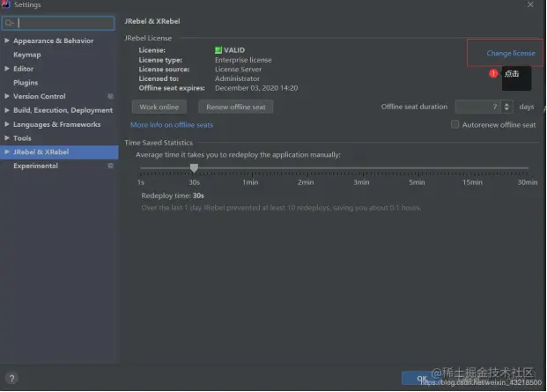The height and width of the screenshot is (392, 547).
Task: Expand the Editor section arrow
Action: pos(7,69)
